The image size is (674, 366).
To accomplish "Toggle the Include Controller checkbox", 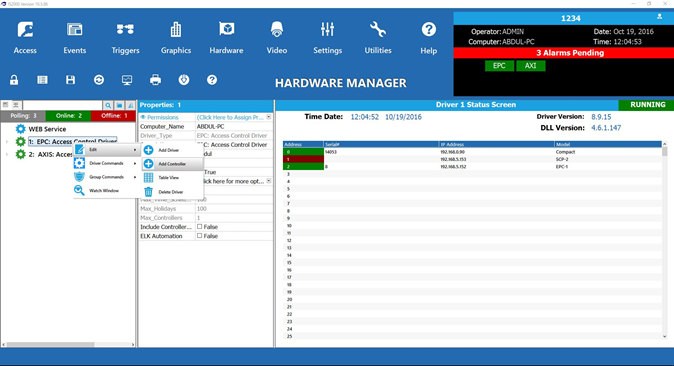I will (199, 226).
